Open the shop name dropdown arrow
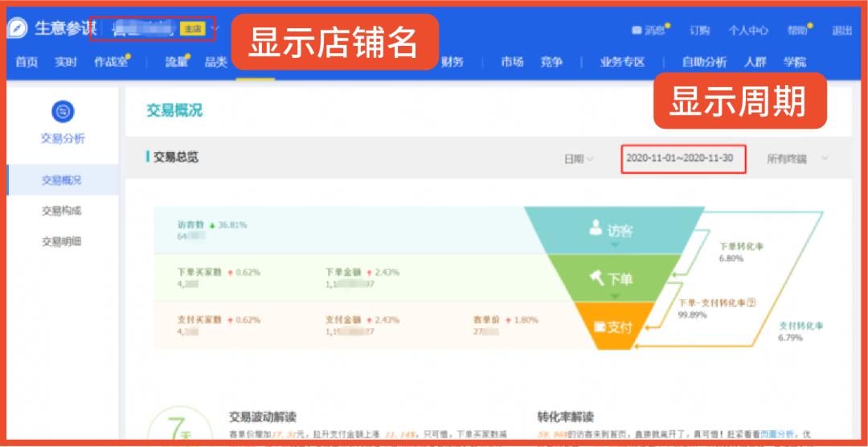This screenshot has width=868, height=447. point(216,29)
